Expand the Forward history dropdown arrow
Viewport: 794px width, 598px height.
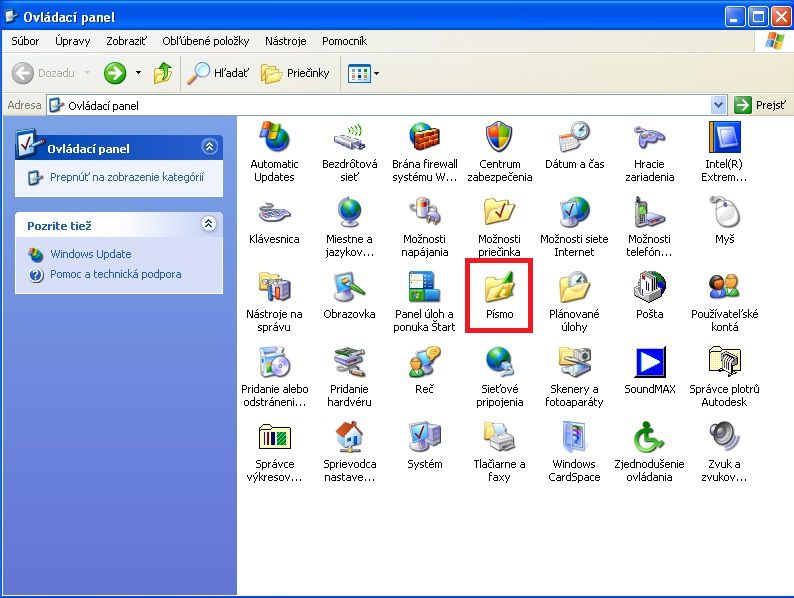click(138, 73)
